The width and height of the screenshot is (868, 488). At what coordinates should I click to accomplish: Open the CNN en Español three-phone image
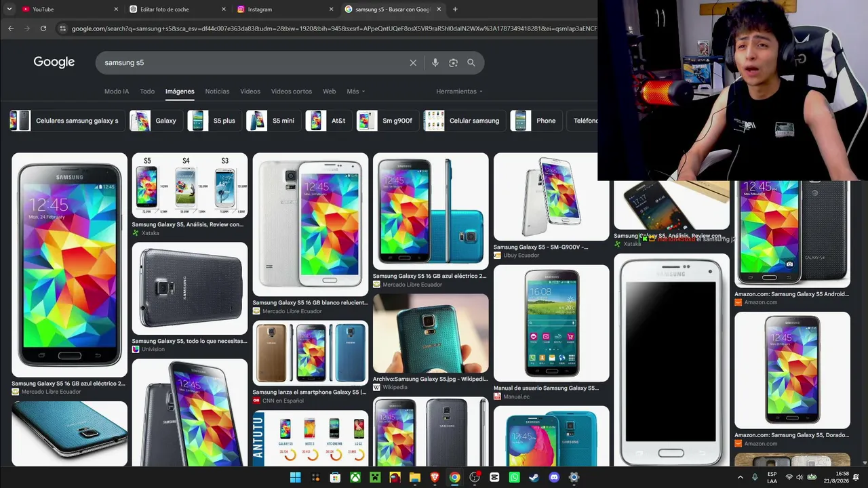(311, 352)
